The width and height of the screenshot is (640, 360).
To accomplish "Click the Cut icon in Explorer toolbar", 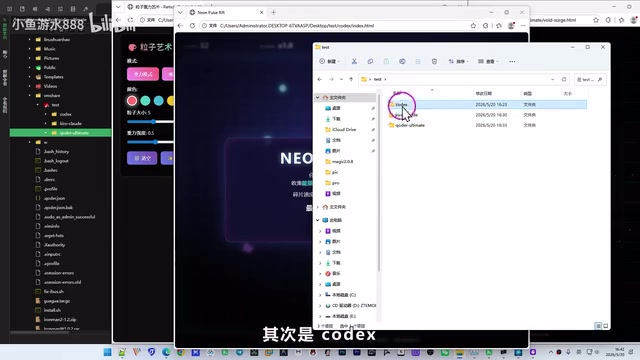I will click(354, 61).
